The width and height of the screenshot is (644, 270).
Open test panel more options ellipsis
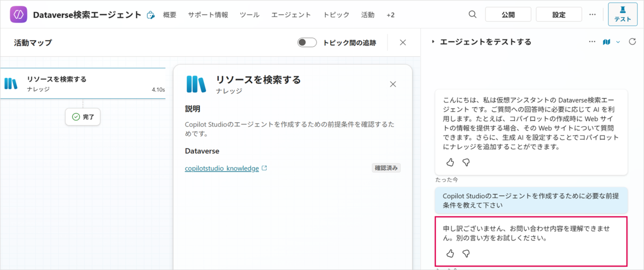(592, 42)
